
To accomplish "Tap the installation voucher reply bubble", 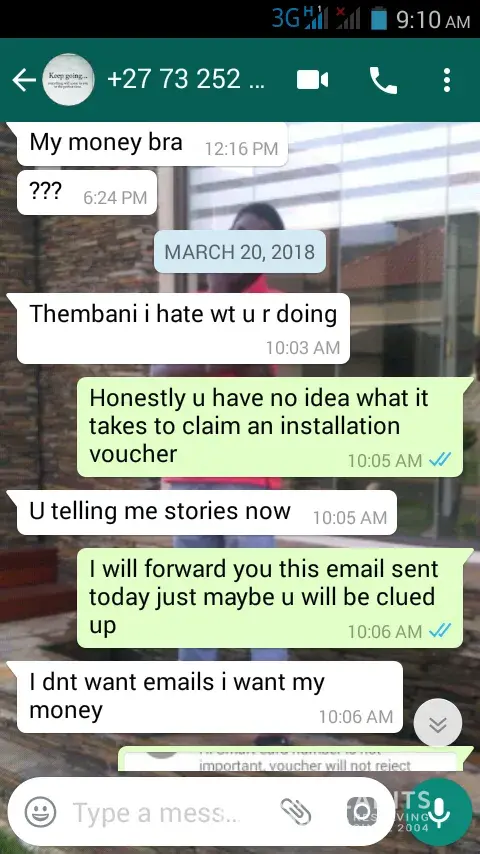I will tap(270, 426).
